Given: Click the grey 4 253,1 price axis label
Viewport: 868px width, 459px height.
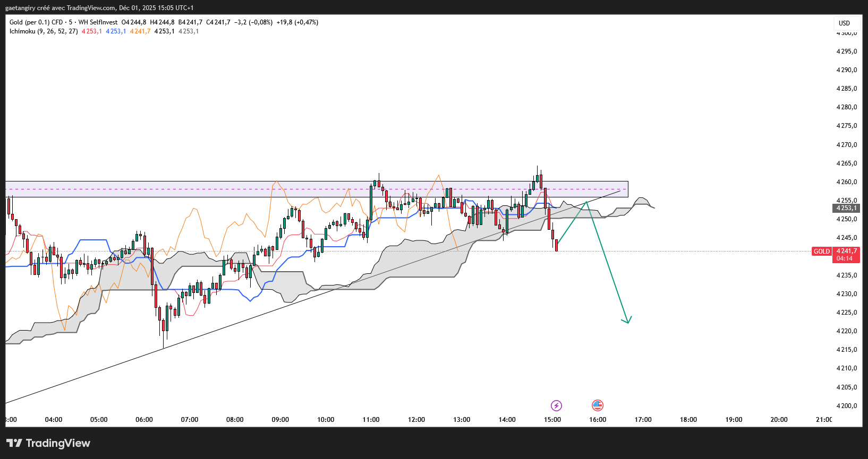Looking at the screenshot, I should (x=847, y=208).
